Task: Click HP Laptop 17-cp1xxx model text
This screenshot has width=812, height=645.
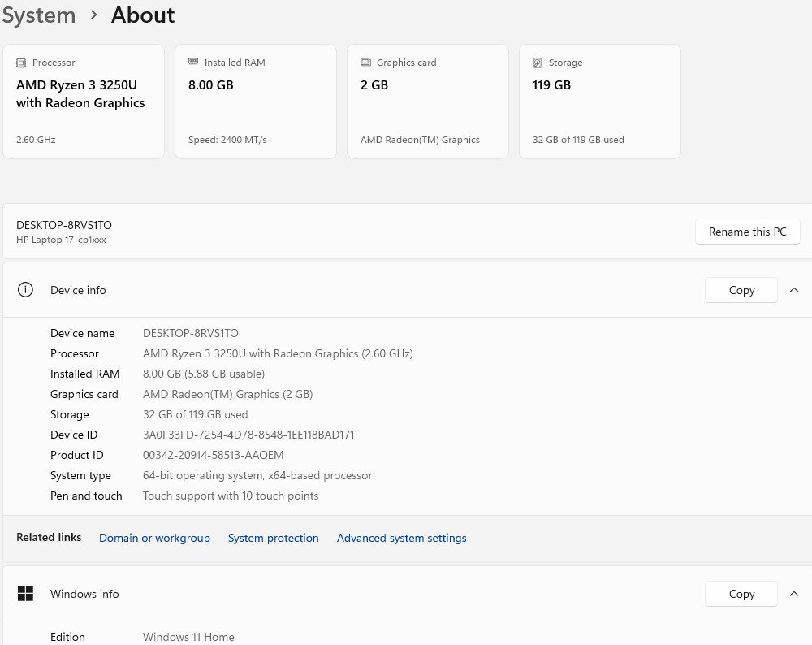Action: coord(61,240)
